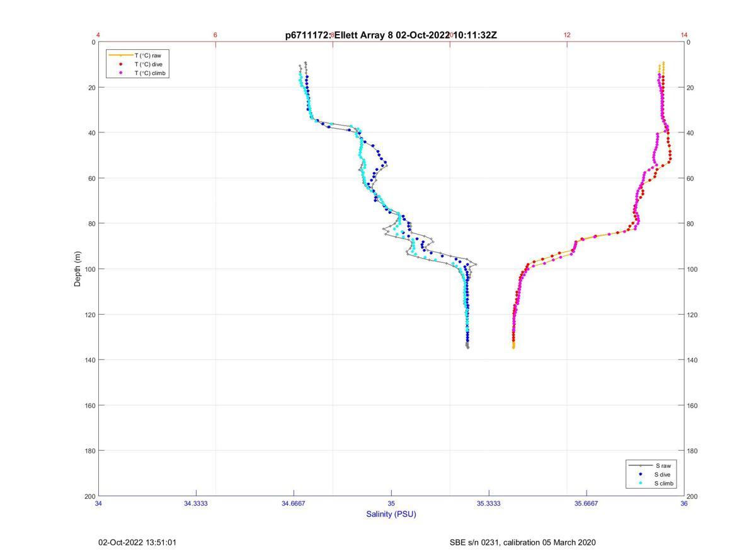Click the salinity tick label "36"
Screen dimensions: 756x558
pos(684,503)
